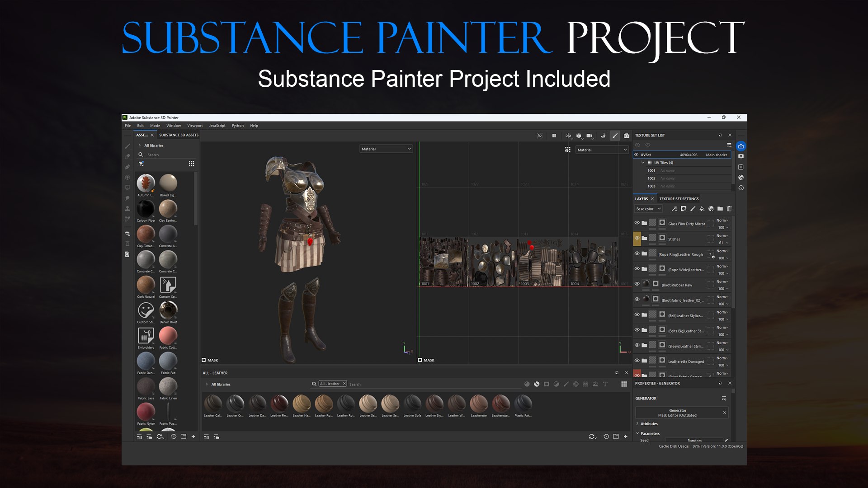This screenshot has width=868, height=488.
Task: Switch to the Substance 3D Assets tab
Action: [x=179, y=135]
